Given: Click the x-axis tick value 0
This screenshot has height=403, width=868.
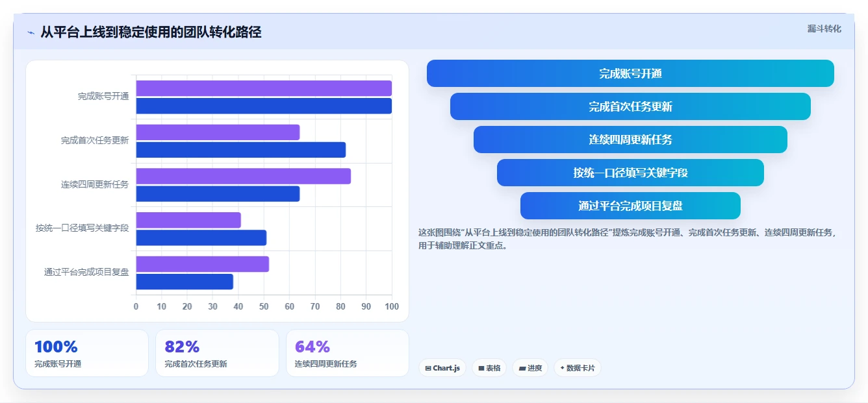Looking at the screenshot, I should click(136, 306).
